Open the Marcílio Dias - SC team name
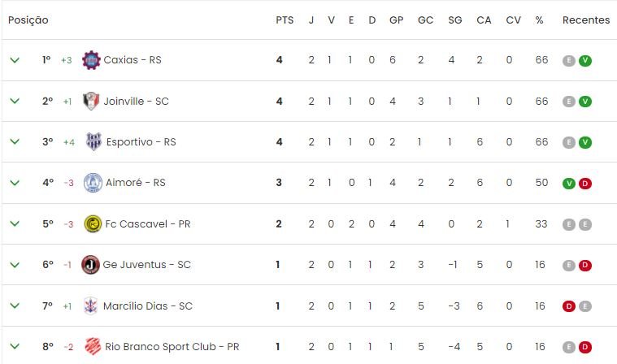Screen dimensions: 617x364 148,305
